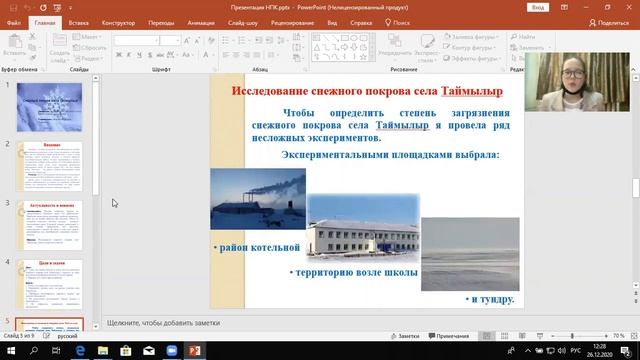Screen dimensions: 640x360
Task: Click the Format Painter brush icon
Action: [x=33, y=58]
